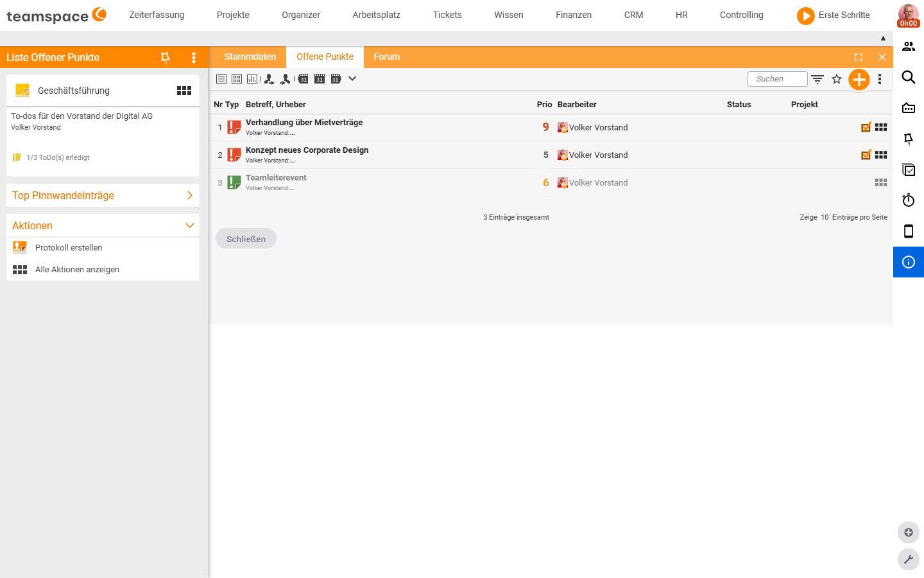The height and width of the screenshot is (578, 924).
Task: Change entries per page value 10
Action: [825, 217]
